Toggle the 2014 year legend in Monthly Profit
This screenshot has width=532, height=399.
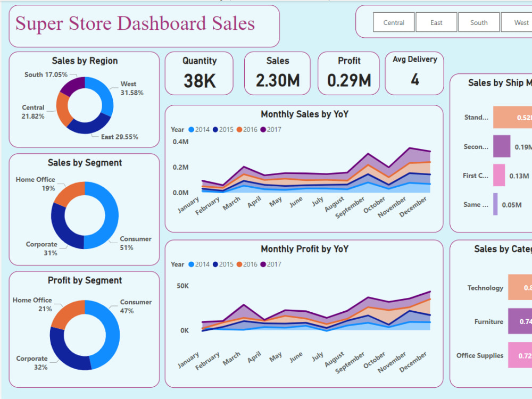point(190,264)
